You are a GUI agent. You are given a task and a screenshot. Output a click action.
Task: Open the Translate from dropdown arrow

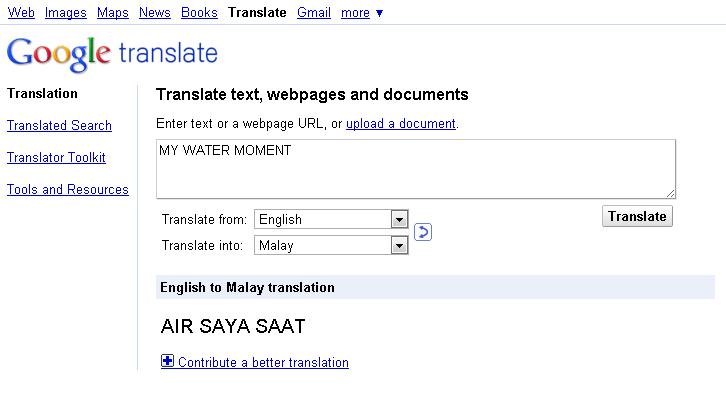coord(399,220)
